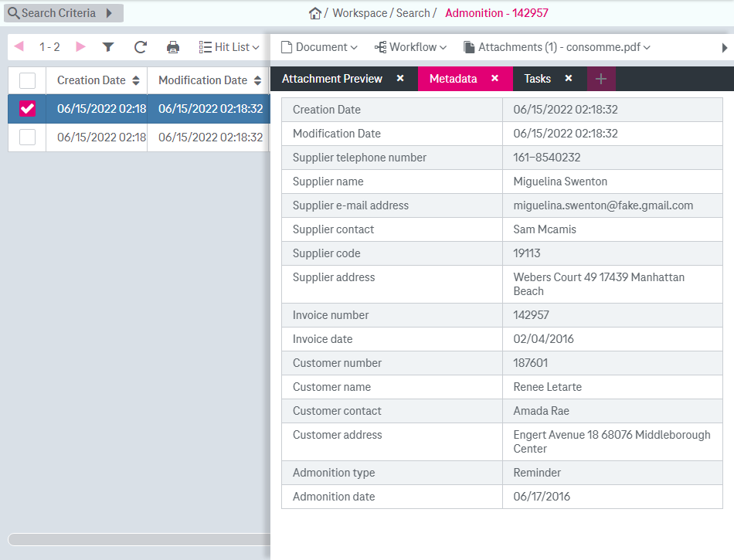
Task: Click invoice number value 142957 in metadata
Action: point(531,315)
